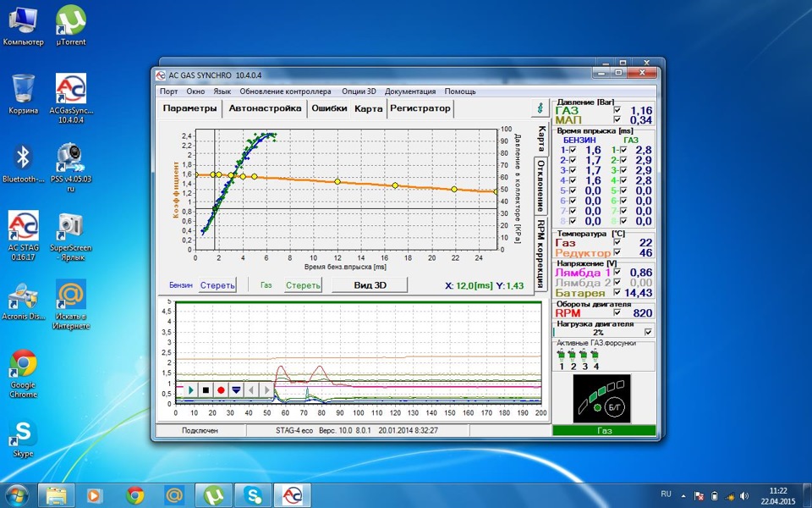Click gas injector icon number 3

pos(584,356)
